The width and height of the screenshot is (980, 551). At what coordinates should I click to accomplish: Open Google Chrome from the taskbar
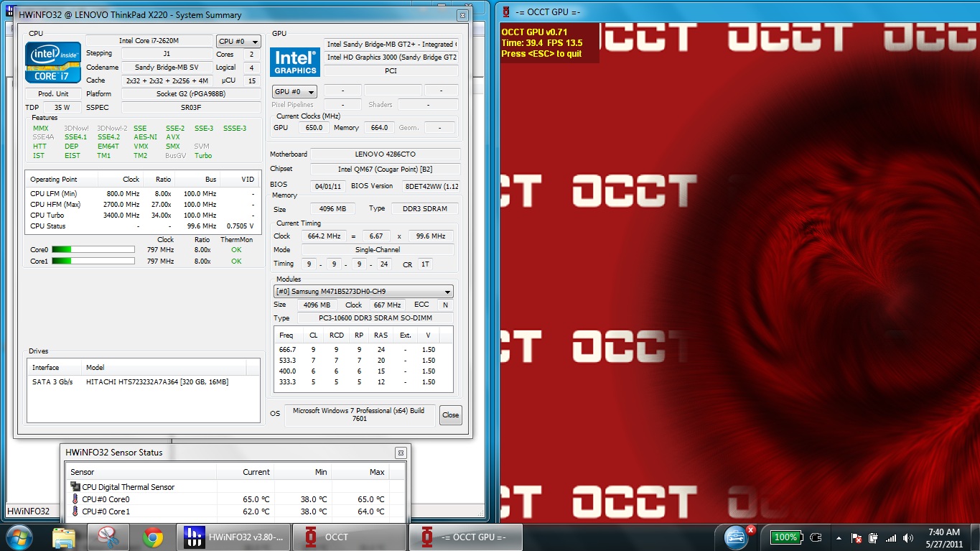[152, 537]
